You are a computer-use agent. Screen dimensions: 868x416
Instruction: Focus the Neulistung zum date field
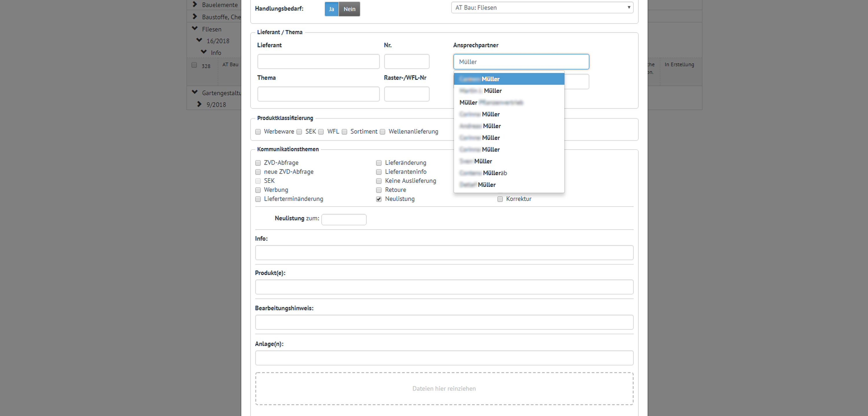coord(344,220)
